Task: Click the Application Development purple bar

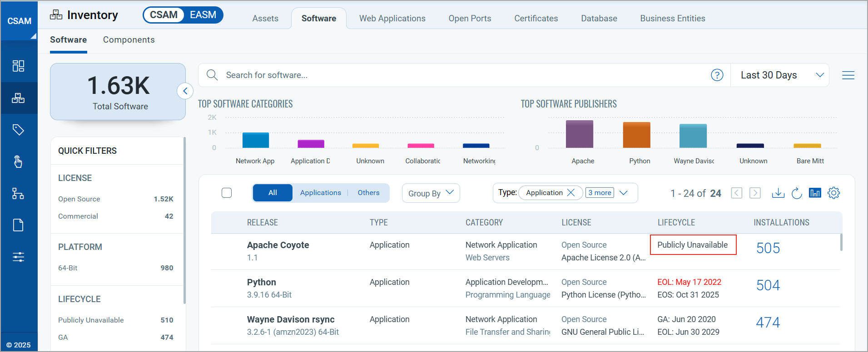Action: (311, 144)
